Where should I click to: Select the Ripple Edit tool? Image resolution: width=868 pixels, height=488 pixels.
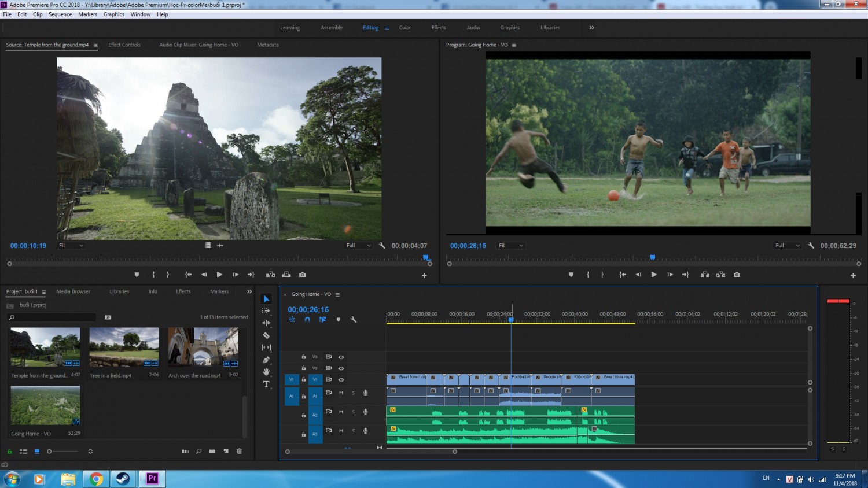tap(266, 323)
